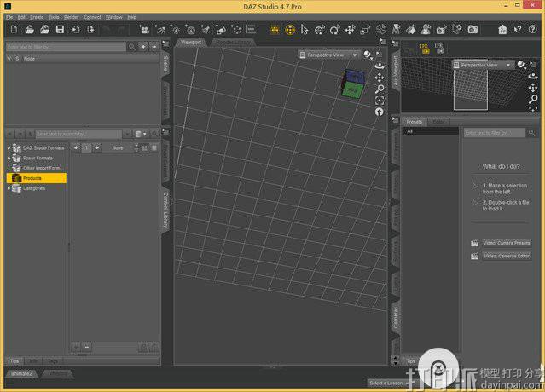Switch to the Viewport tab
Image resolution: width=545 pixels, height=392 pixels.
click(191, 43)
